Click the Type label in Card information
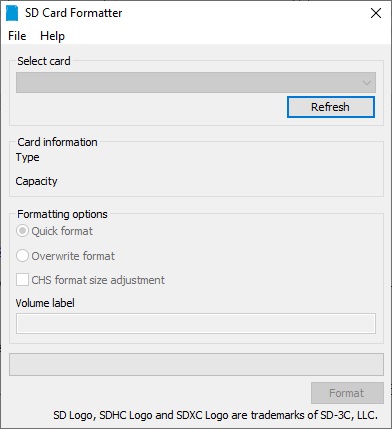Image resolution: width=392 pixels, height=429 pixels. coord(27,157)
